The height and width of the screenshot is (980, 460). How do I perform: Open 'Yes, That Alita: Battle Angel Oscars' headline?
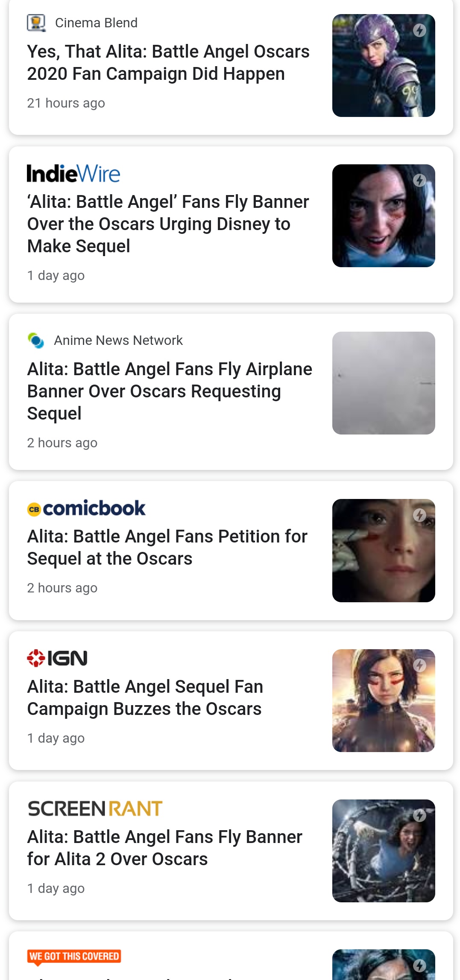pyautogui.click(x=168, y=63)
